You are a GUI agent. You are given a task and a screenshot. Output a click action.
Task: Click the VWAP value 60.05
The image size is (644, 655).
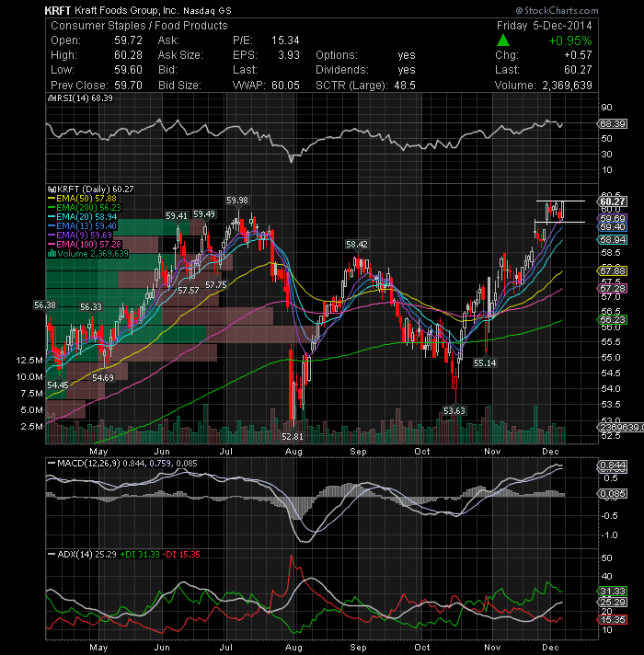pyautogui.click(x=286, y=86)
